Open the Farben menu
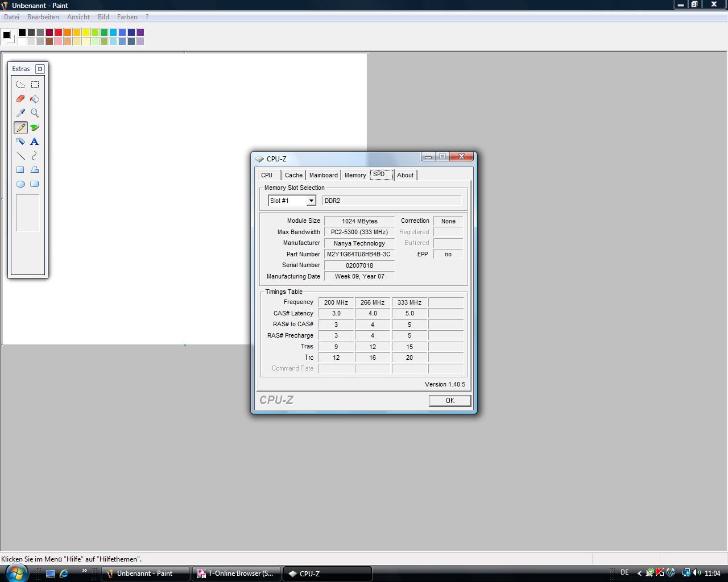 pos(127,17)
